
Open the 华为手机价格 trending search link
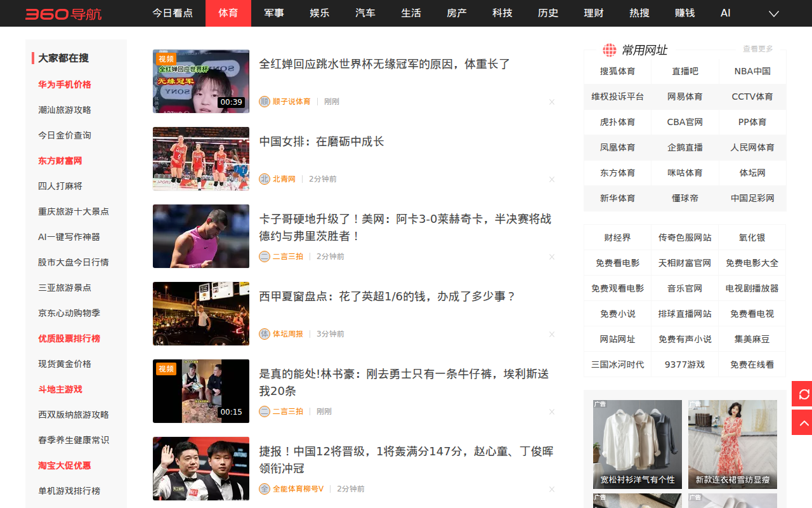[x=65, y=84]
